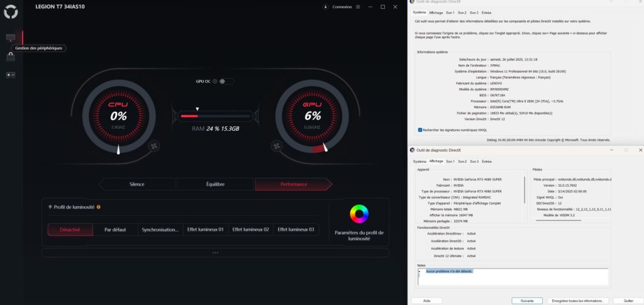Open Entrée tab in the Système DirectX window

coord(486,13)
